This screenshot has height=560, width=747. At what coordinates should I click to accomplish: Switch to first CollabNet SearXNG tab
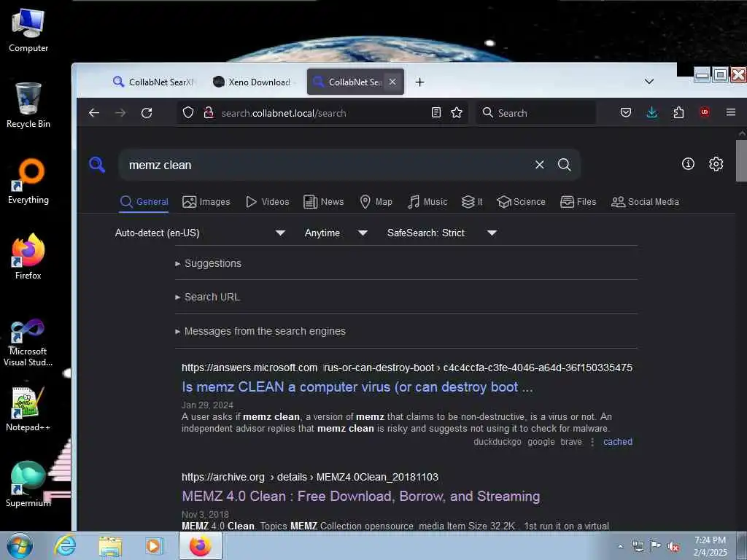point(153,82)
